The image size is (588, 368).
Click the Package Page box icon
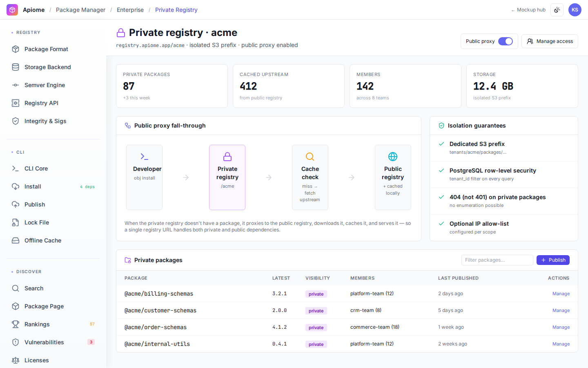[x=16, y=306]
